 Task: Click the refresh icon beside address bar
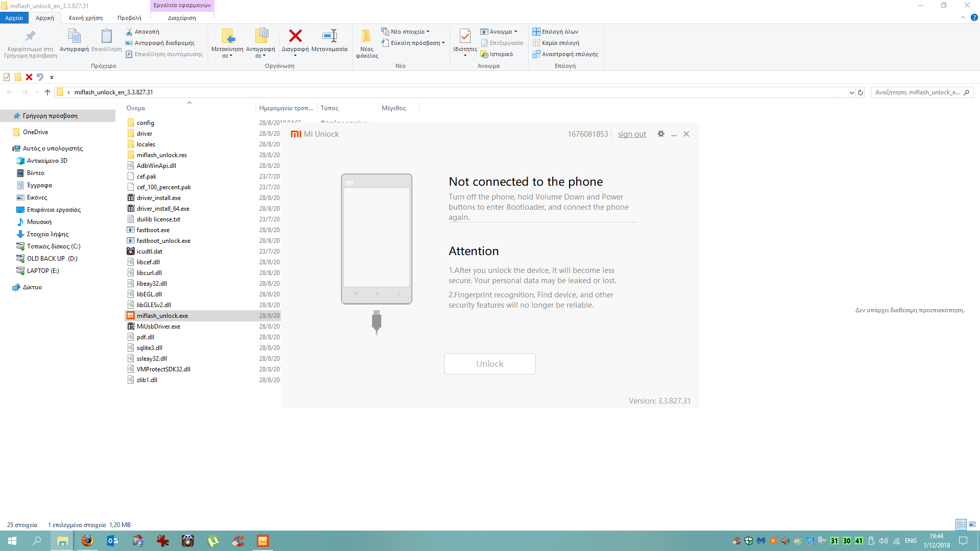(861, 92)
